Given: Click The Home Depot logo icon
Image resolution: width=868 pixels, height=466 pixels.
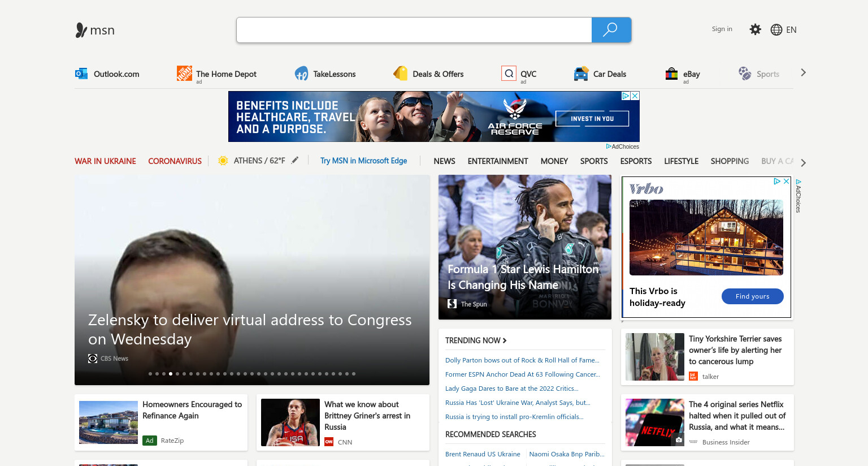Looking at the screenshot, I should (184, 73).
